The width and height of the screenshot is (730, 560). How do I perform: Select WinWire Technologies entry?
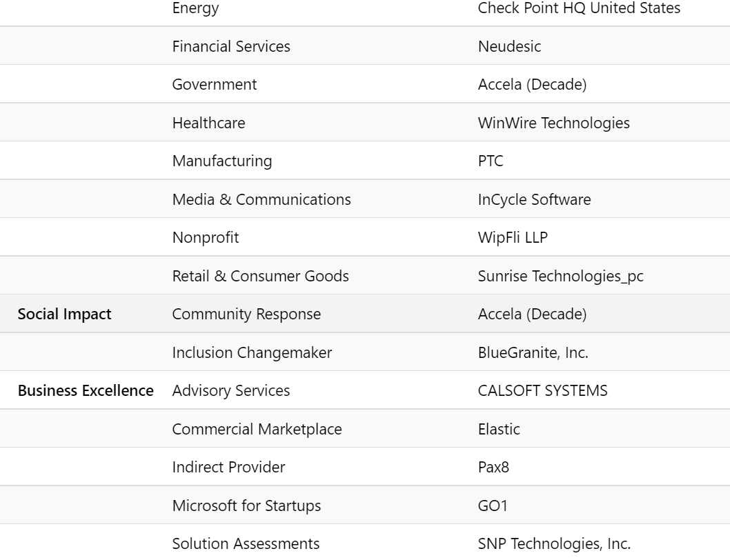pyautogui.click(x=553, y=123)
